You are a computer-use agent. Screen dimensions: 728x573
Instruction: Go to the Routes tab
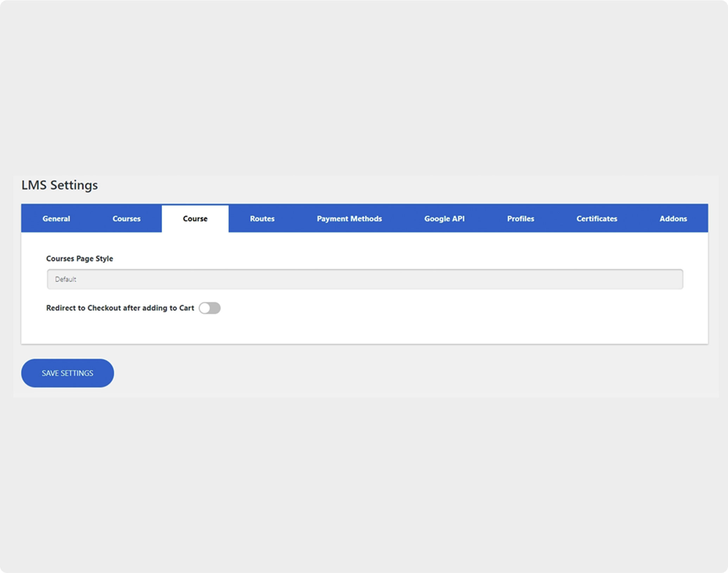click(x=262, y=218)
